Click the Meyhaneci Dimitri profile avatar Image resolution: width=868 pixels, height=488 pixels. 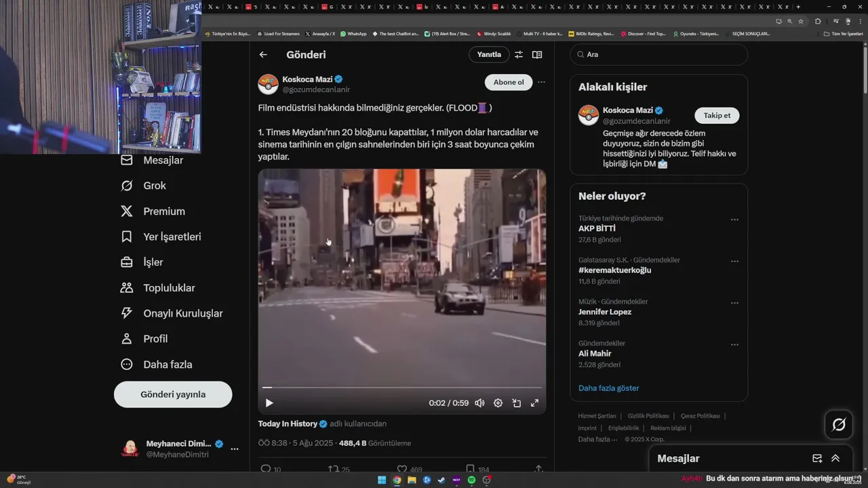point(130,449)
